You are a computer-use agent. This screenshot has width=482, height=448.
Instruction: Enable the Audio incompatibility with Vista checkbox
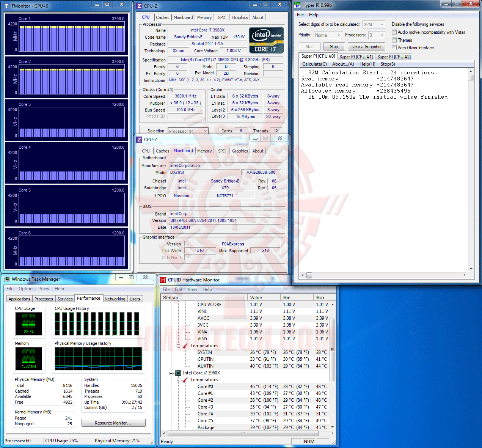coord(394,32)
